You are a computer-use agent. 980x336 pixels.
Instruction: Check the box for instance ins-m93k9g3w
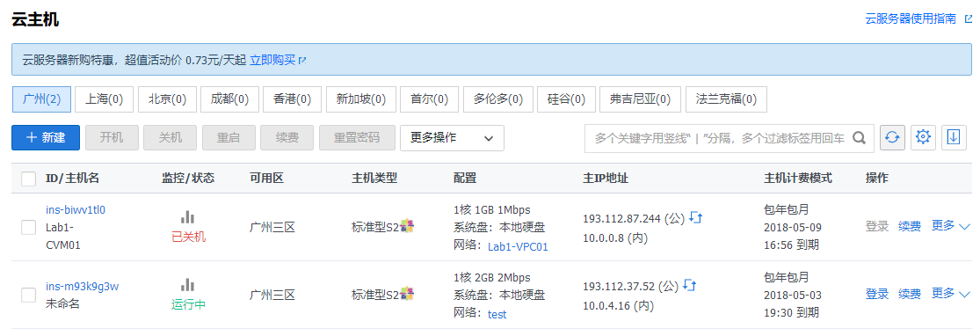(29, 295)
